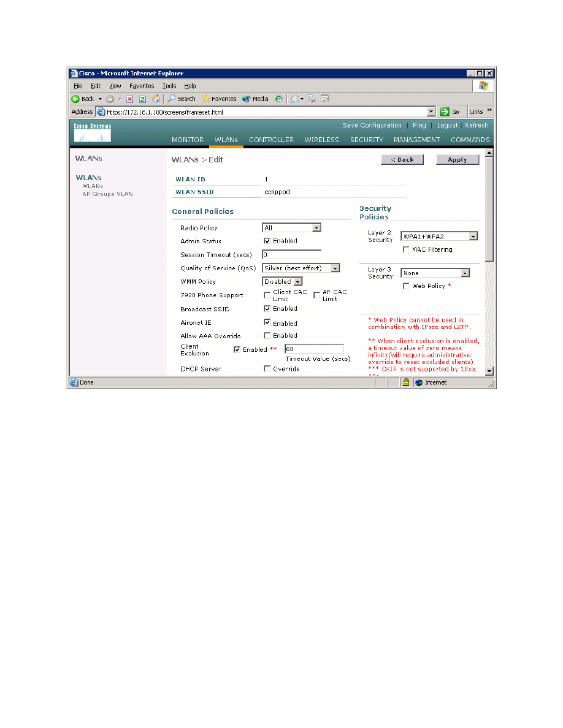Click the Stop loading icon

[x=129, y=99]
